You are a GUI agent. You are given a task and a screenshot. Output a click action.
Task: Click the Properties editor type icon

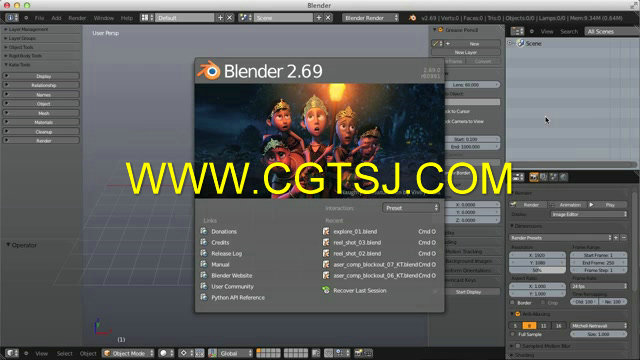[x=517, y=177]
